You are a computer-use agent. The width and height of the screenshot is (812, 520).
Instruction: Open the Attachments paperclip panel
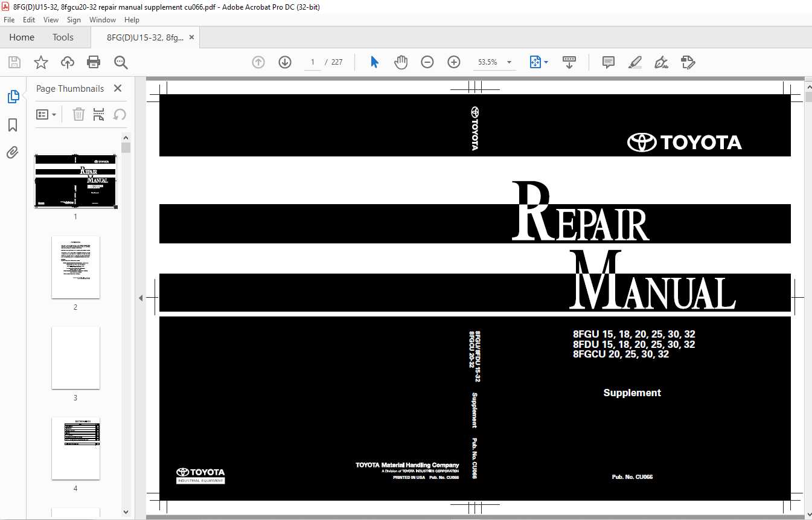click(13, 152)
